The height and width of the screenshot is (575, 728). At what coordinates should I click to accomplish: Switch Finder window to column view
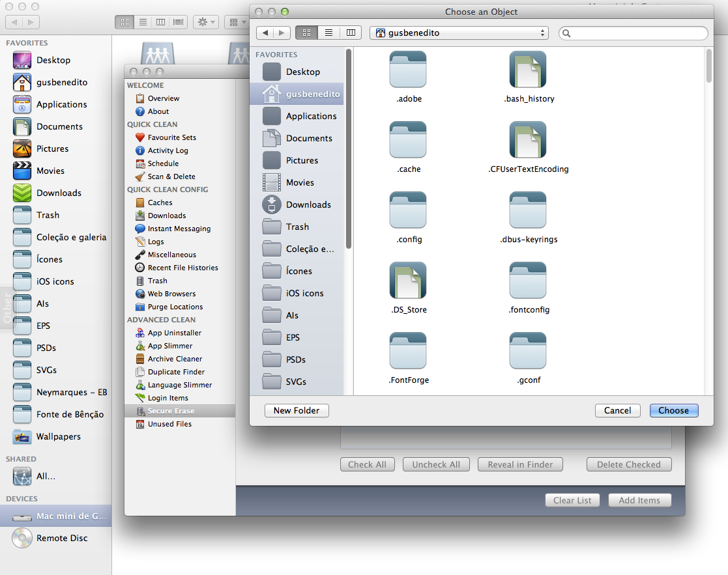coord(160,21)
